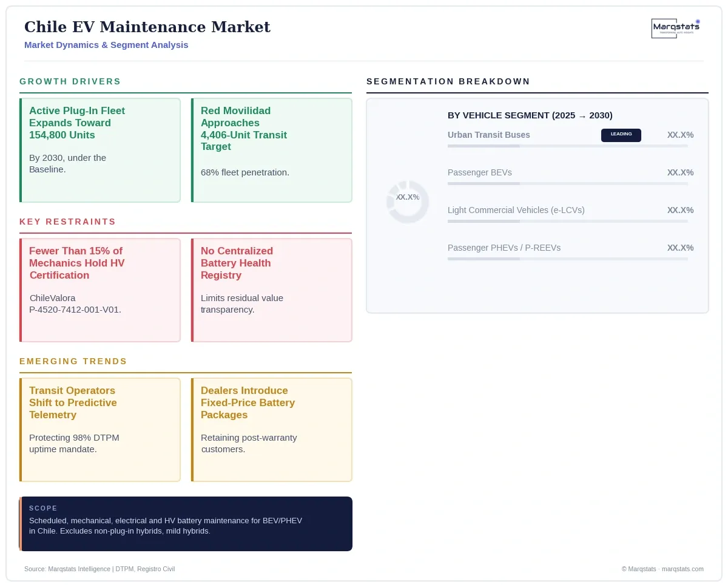Click the Market Dynamics & Segment Analysis subtitle
The width and height of the screenshot is (728, 587).
point(106,45)
